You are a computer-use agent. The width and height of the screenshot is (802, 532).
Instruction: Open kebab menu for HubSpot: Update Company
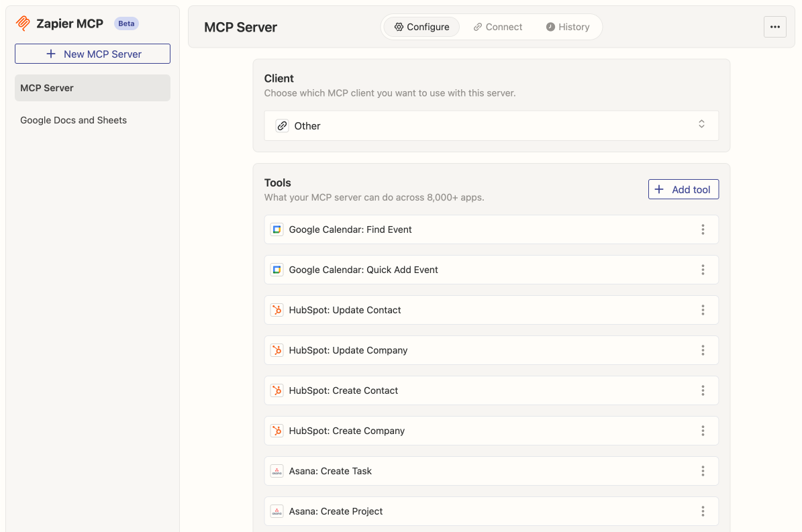tap(703, 350)
